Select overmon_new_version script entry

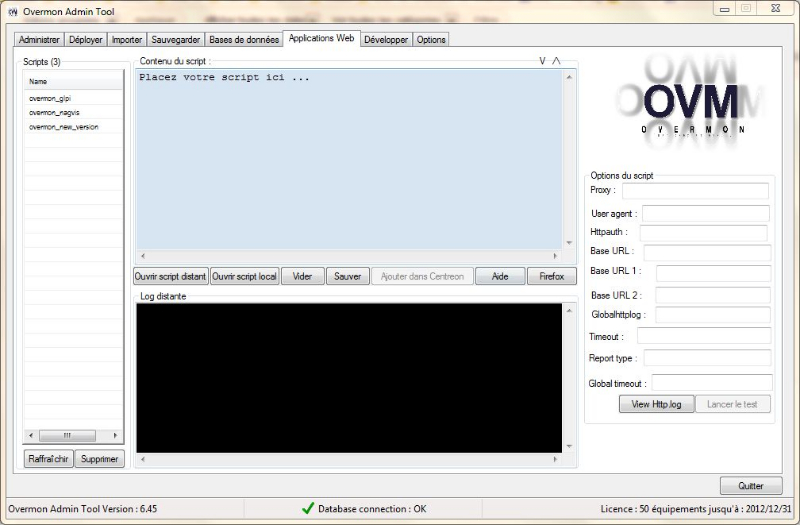pos(63,127)
